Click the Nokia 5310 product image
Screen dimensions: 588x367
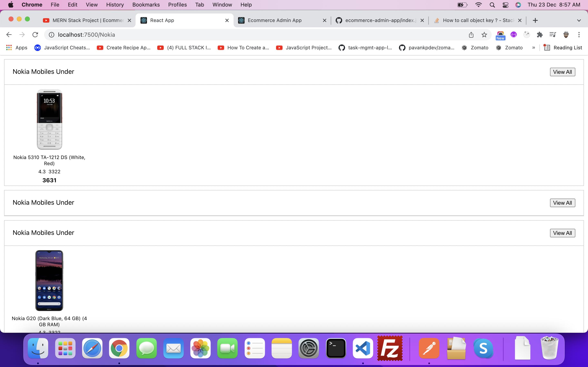coord(49,119)
